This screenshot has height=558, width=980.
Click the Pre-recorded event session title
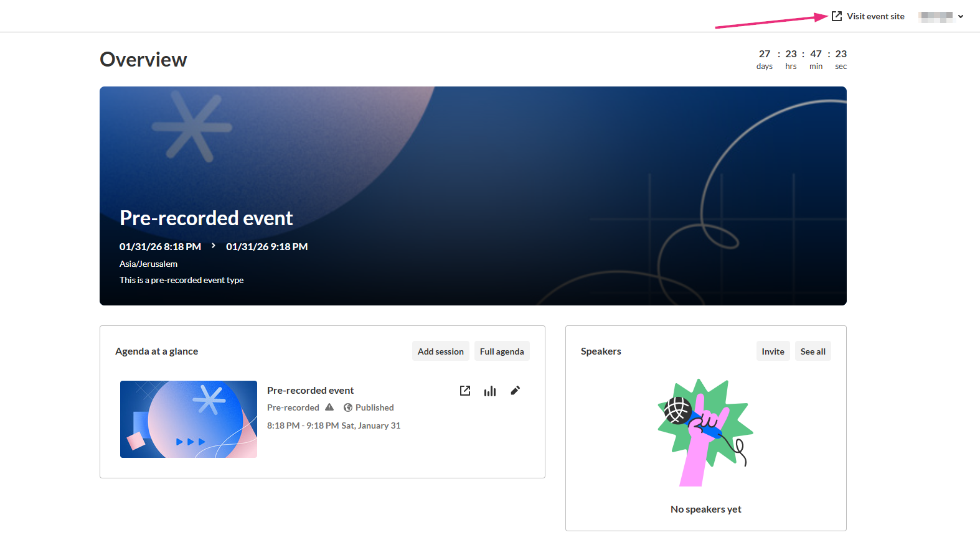(310, 391)
